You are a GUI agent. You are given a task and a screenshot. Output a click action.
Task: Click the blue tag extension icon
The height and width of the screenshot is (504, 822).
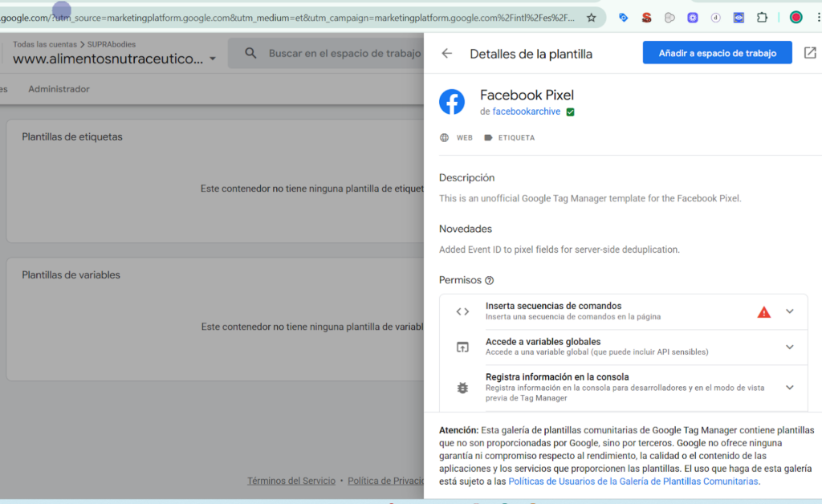pos(624,17)
